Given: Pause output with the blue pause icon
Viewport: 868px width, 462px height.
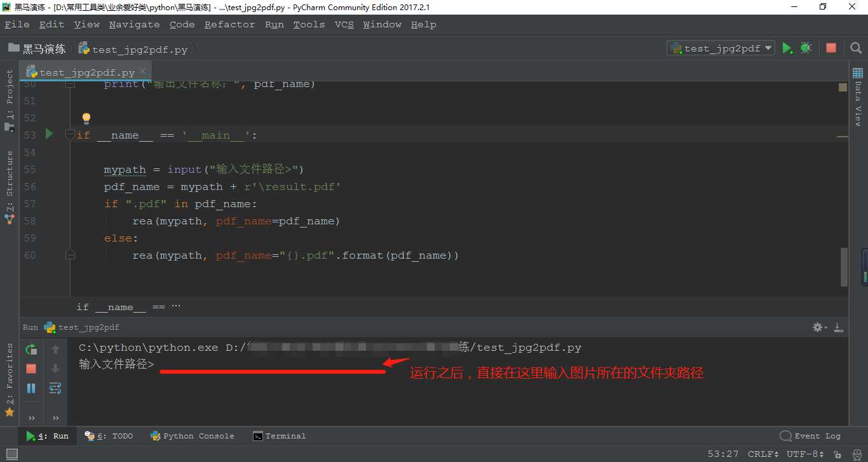Looking at the screenshot, I should [31, 388].
